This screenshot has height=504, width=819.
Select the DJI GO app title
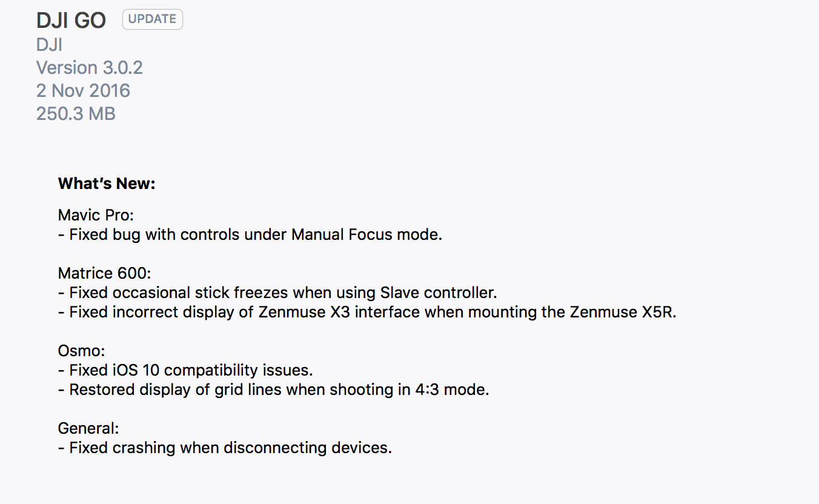point(71,21)
